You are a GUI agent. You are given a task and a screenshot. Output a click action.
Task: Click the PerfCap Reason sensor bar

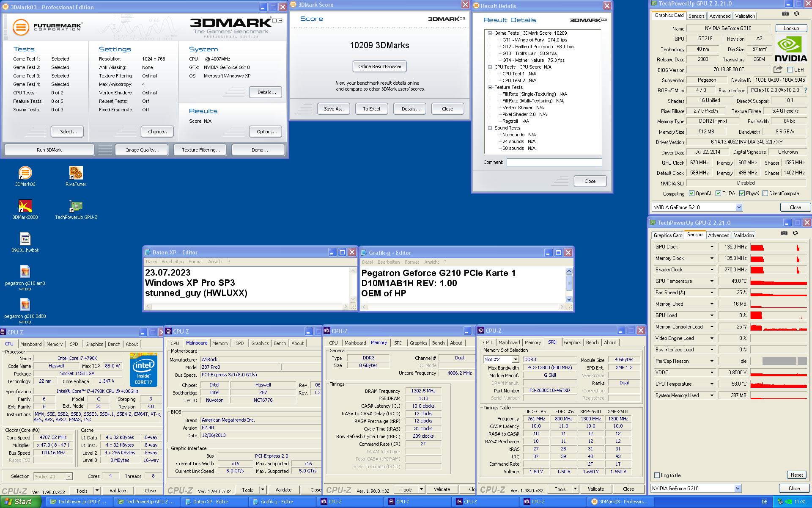pyautogui.click(x=778, y=361)
